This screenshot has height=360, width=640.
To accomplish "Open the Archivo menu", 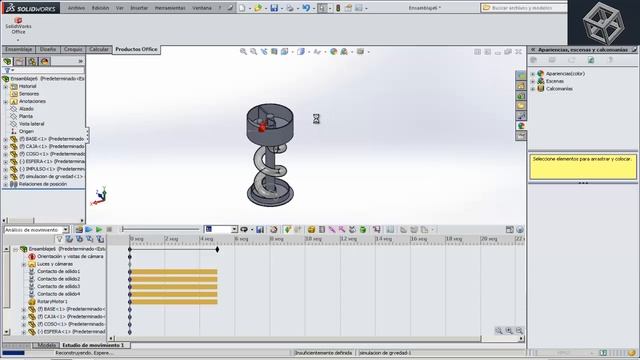I will 76,8.
